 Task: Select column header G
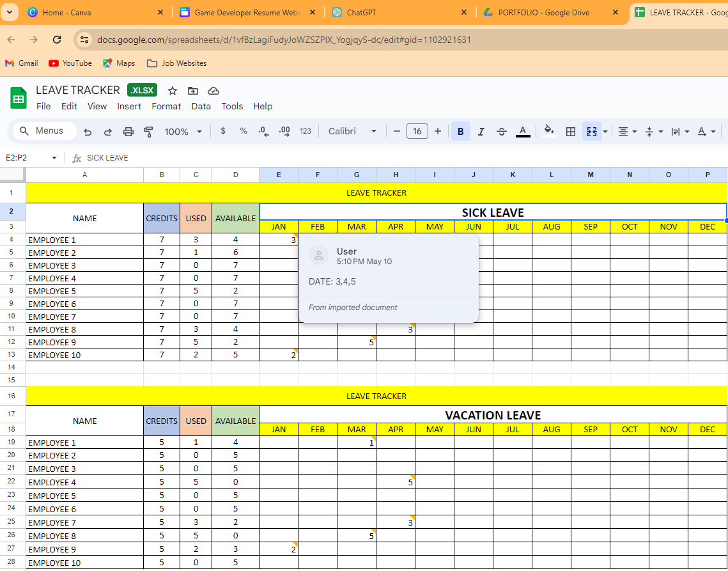[357, 175]
